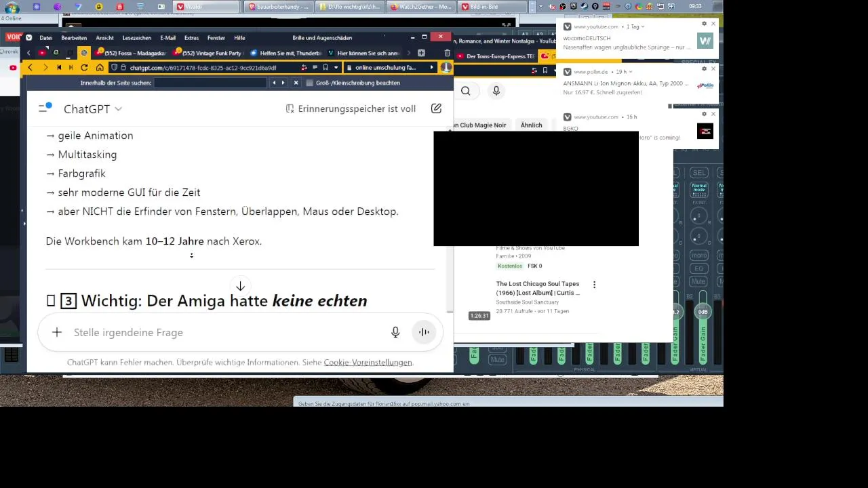Toggle Groß-/Kleinschreibung beachten checkbox
The height and width of the screenshot is (488, 868).
pos(309,83)
